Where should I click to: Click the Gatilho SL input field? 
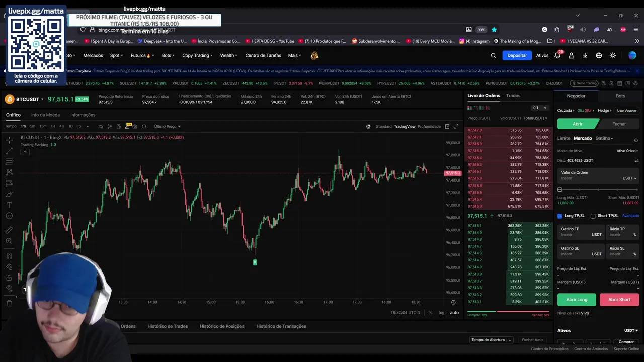pyautogui.click(x=581, y=251)
